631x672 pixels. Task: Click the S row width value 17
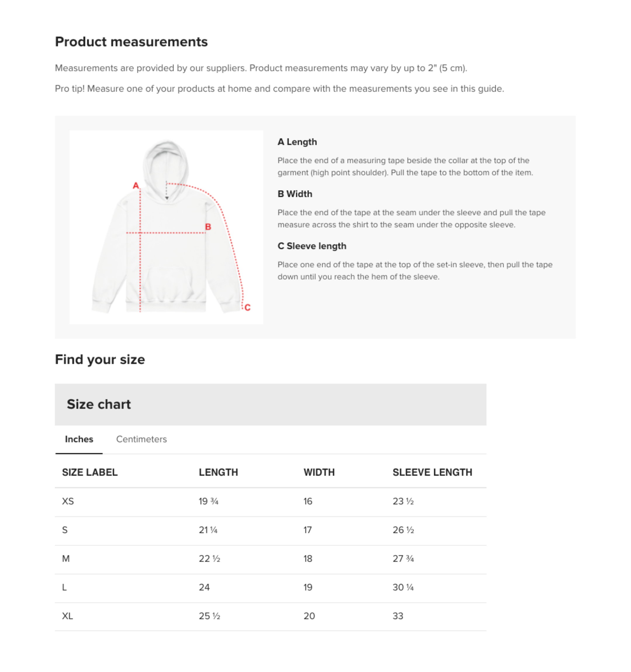coord(308,530)
